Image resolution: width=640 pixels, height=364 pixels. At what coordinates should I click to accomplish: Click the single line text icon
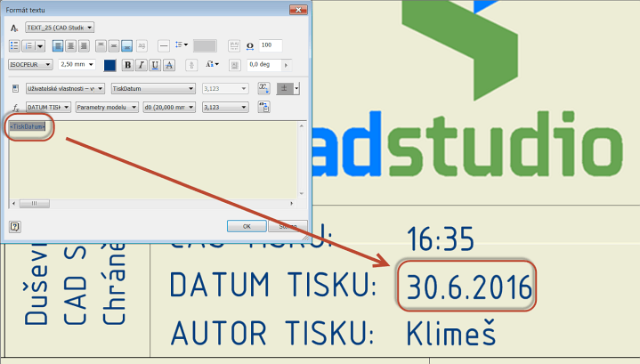pyautogui.click(x=164, y=45)
